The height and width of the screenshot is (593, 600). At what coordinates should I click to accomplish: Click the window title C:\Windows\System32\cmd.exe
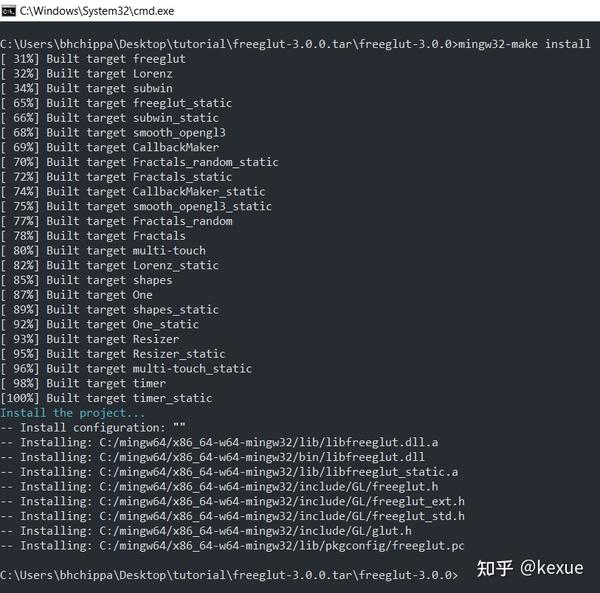pos(97,11)
